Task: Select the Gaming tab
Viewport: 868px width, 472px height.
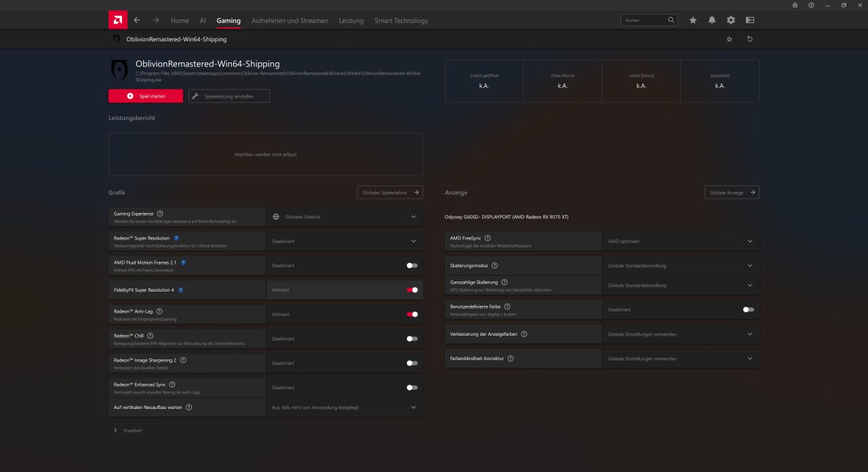Action: (229, 20)
